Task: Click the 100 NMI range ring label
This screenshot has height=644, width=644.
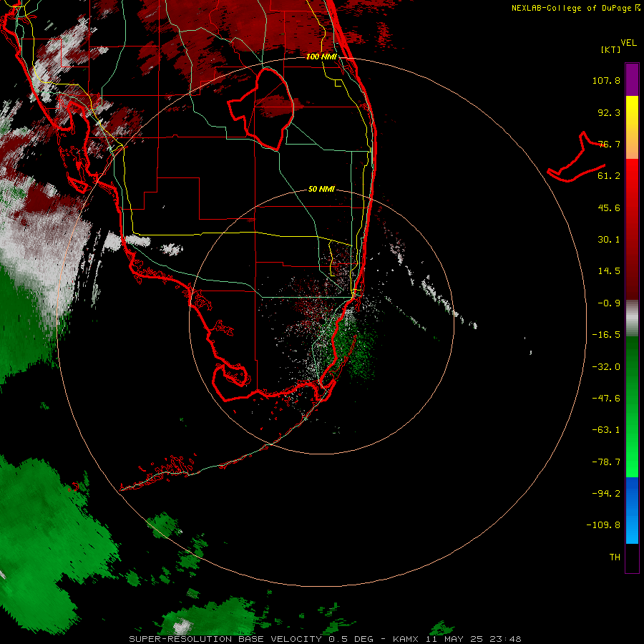Action: point(321,57)
